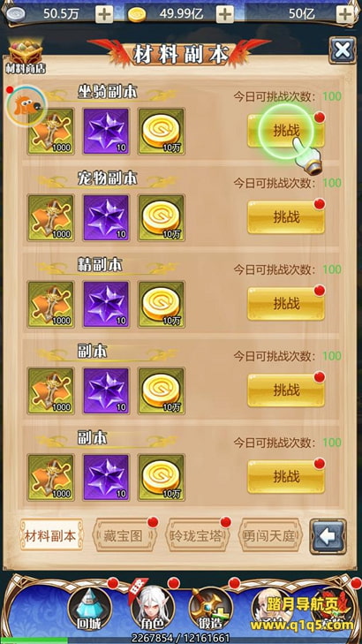Open the 锻造 forge sword icon
The image size is (362, 644).
pyautogui.click(x=210, y=608)
